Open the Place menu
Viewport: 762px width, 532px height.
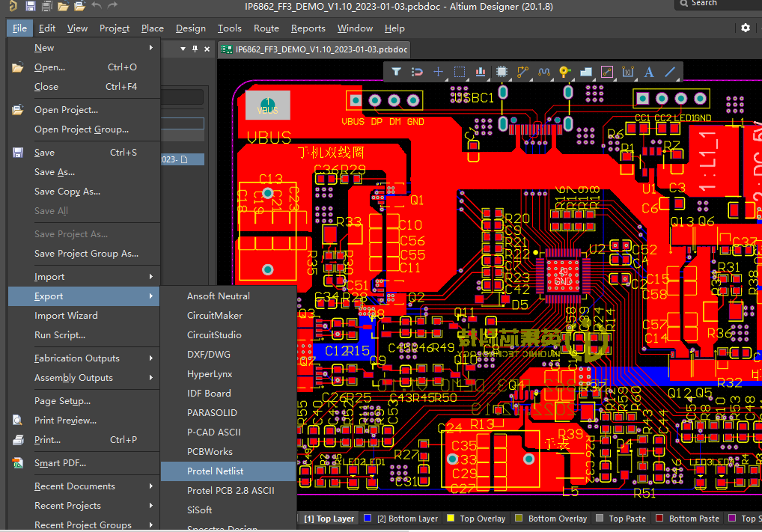pos(153,28)
